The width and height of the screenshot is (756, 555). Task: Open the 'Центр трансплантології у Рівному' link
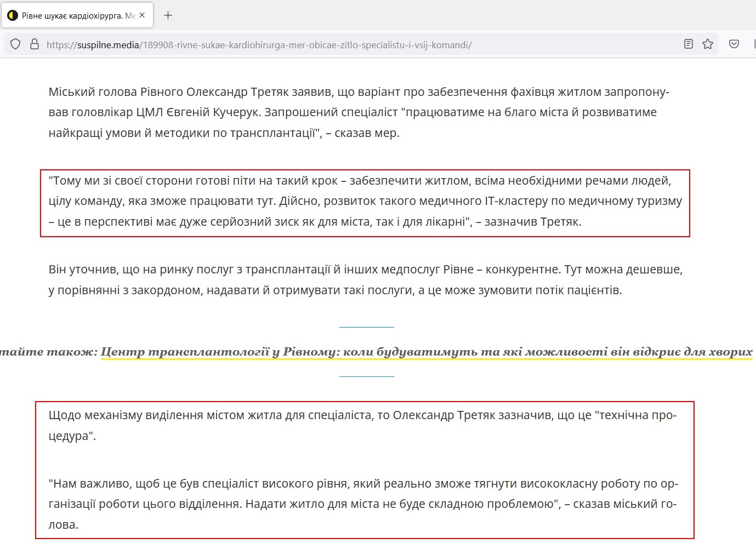pos(427,352)
